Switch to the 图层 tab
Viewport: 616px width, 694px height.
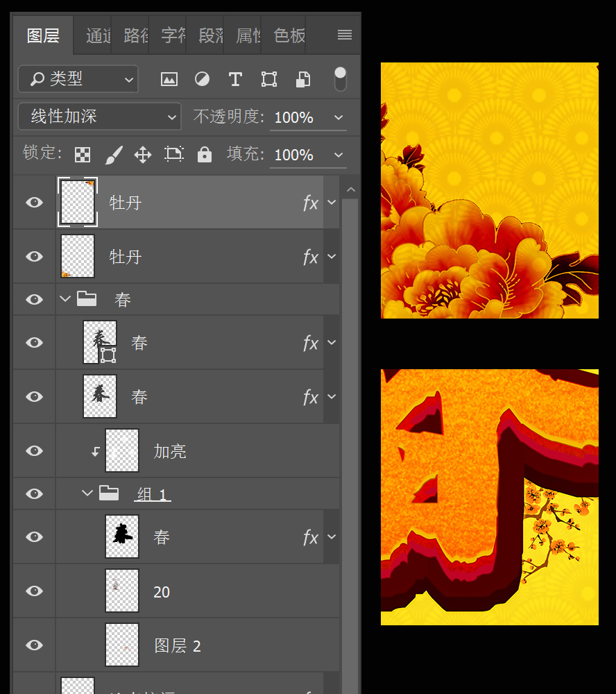click(43, 35)
